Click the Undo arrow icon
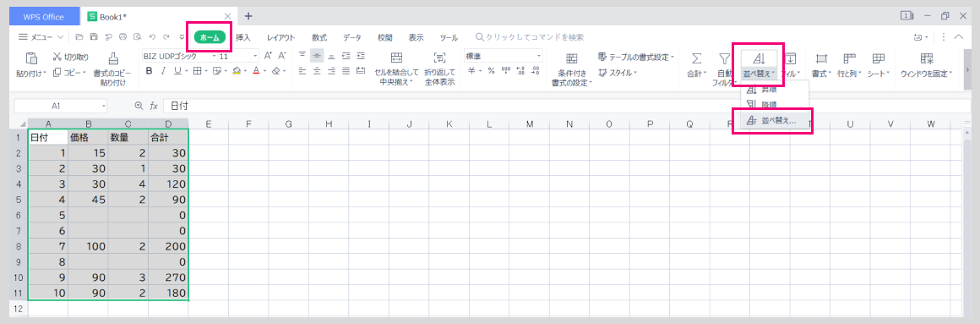Viewport: 980px width, 324px height. 152,37
